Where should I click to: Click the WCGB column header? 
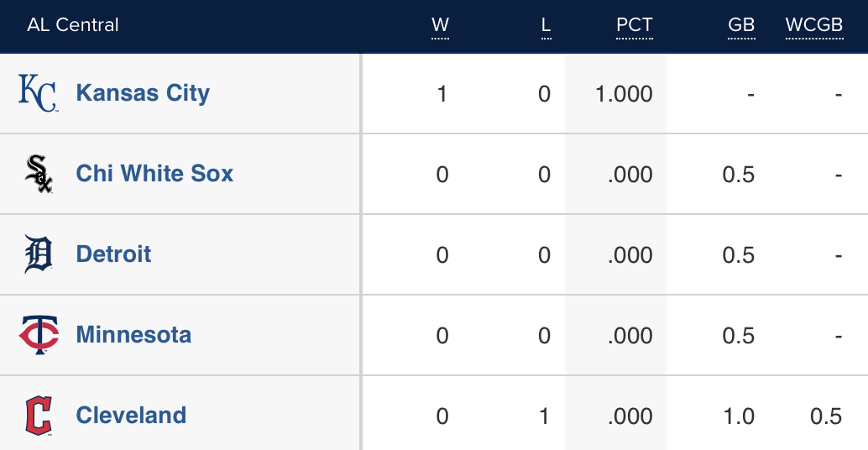pos(813,25)
